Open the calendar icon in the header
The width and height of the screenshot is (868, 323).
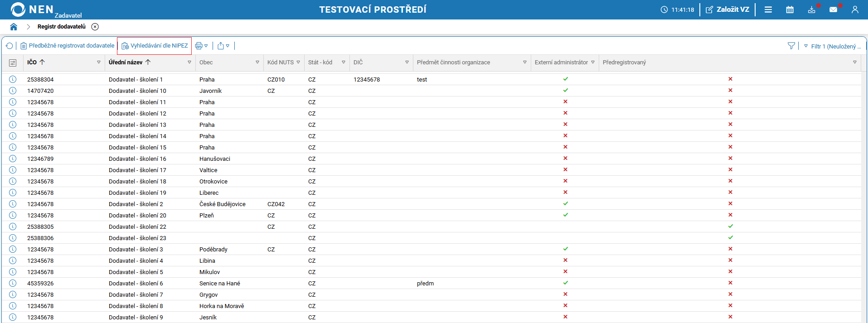(790, 10)
